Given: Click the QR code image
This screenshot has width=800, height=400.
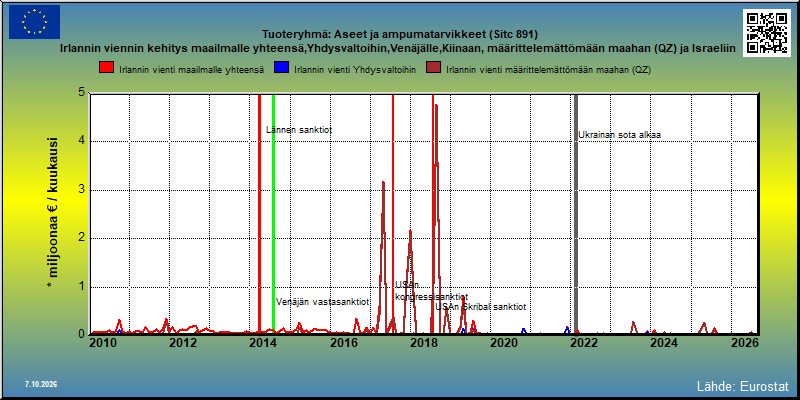Looking at the screenshot, I should (x=767, y=32).
